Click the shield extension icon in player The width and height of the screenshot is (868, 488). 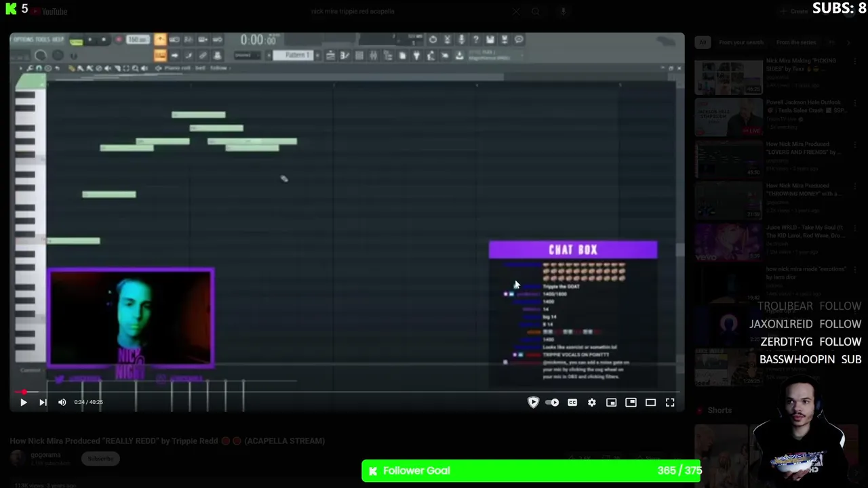[533, 403]
